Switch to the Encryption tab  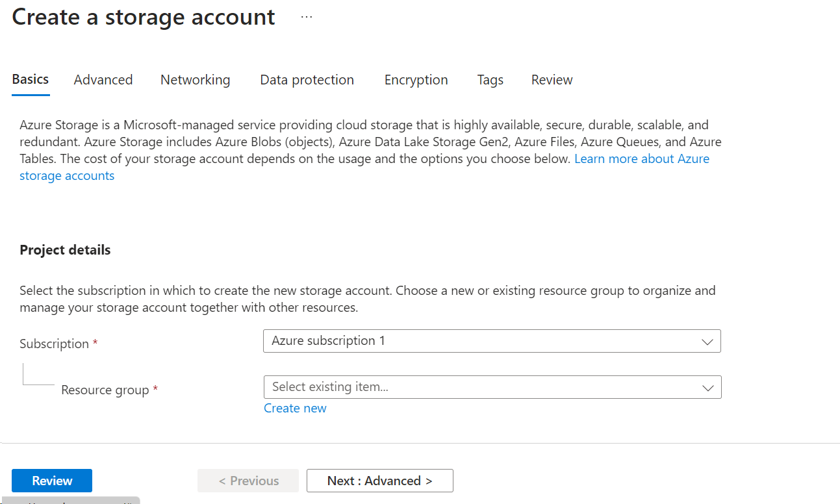416,80
